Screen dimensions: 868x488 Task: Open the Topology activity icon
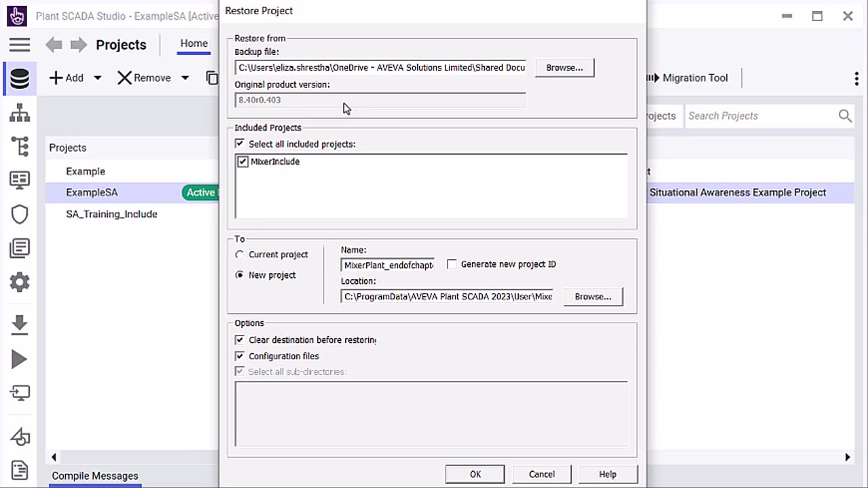[20, 113]
